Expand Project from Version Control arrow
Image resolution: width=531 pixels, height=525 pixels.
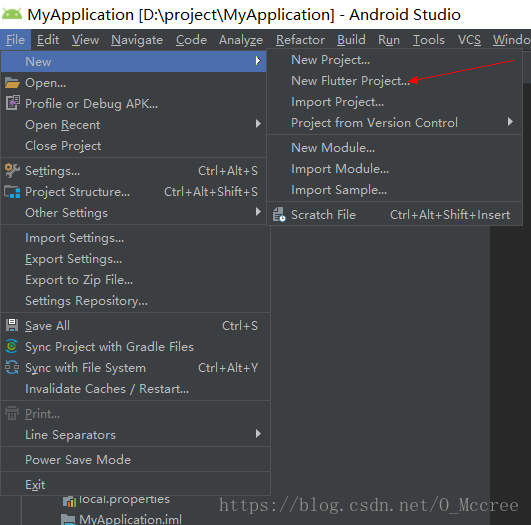pos(510,122)
